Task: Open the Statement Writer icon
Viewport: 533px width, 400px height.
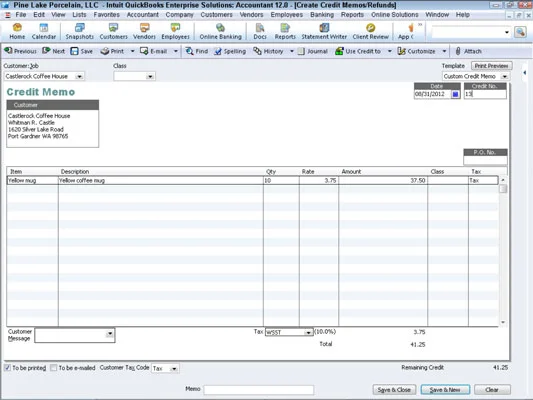Action: (324, 31)
